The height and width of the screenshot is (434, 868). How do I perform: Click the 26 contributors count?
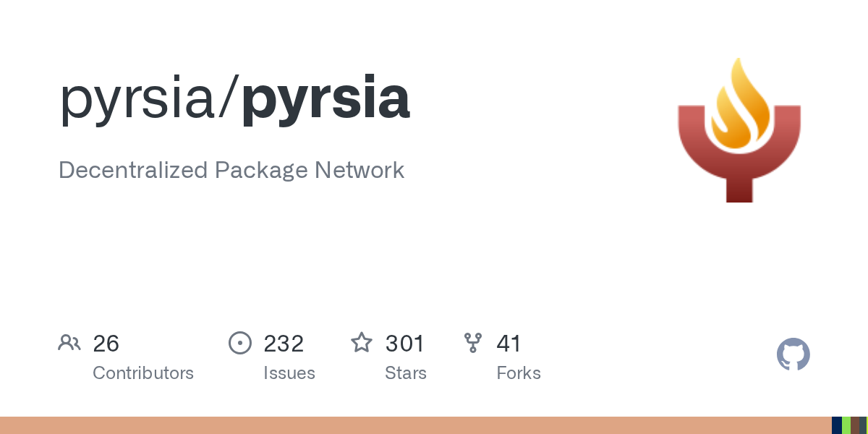click(x=106, y=344)
